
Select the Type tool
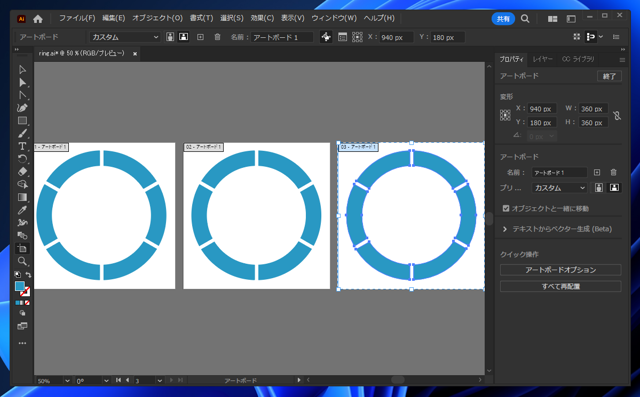tap(22, 146)
